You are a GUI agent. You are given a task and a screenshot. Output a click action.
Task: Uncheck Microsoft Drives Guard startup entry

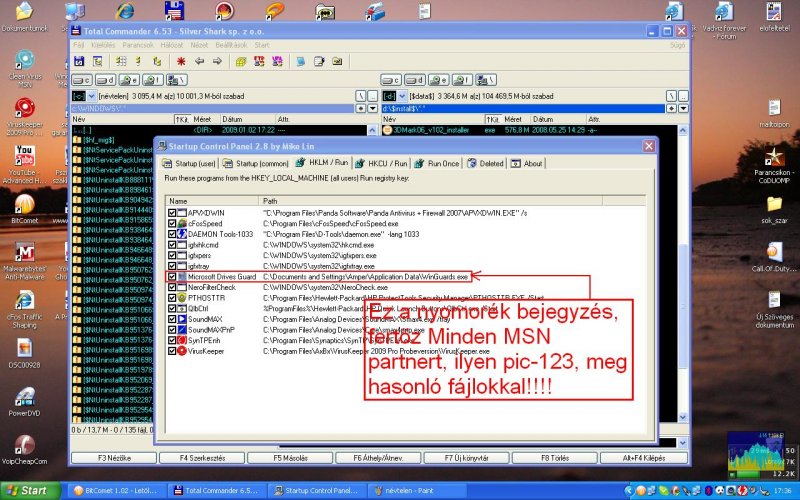(x=172, y=277)
